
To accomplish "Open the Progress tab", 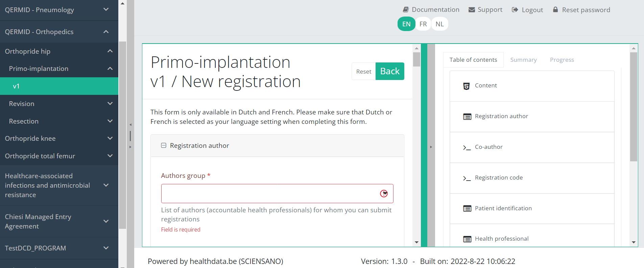I will click(x=562, y=60).
